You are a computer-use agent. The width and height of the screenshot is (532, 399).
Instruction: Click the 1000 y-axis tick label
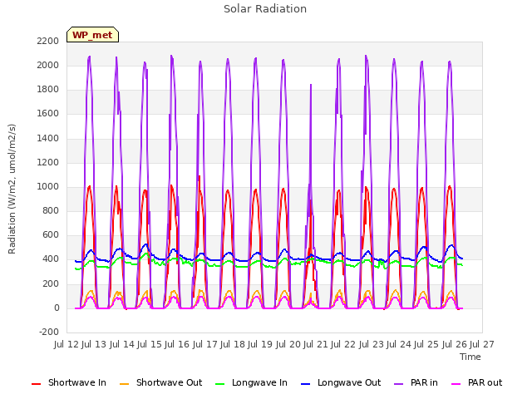48,186
